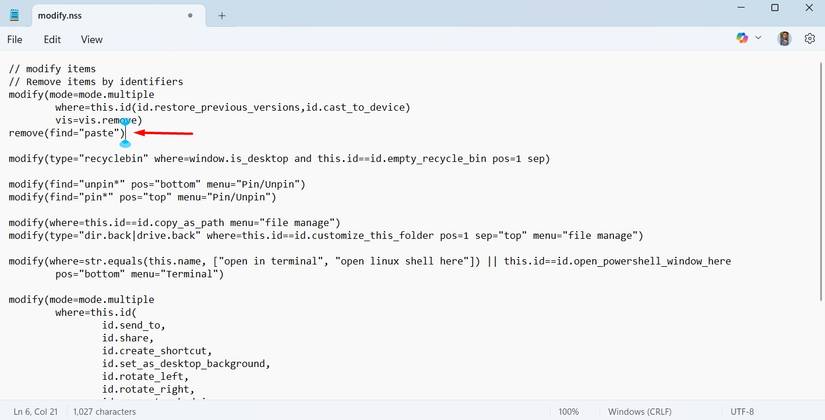Open Notepad settings gear
Viewport: 825px width, 420px height.
[x=810, y=38]
